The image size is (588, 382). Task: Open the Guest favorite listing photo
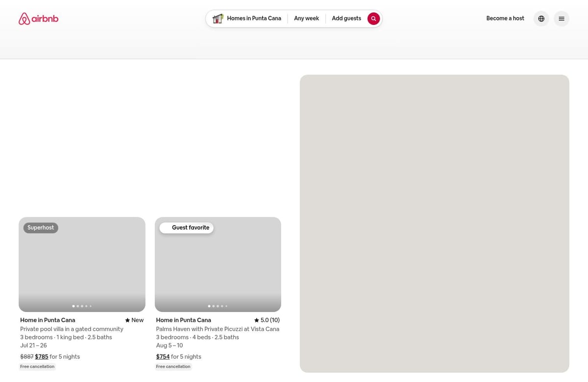pyautogui.click(x=218, y=264)
